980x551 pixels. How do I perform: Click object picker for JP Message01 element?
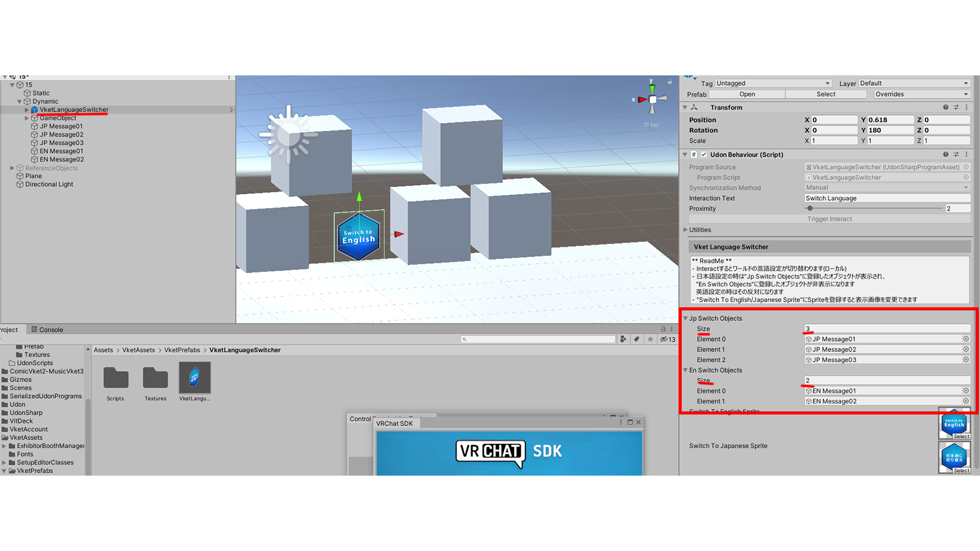tap(966, 339)
